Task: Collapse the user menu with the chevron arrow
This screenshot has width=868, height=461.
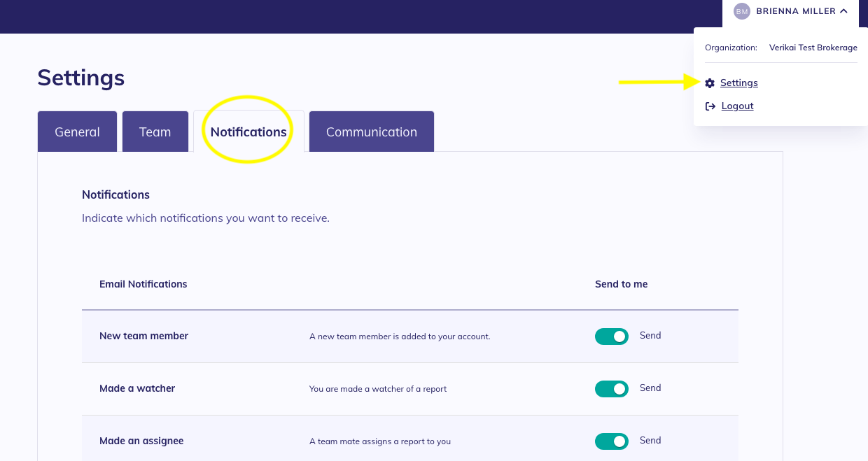Action: pyautogui.click(x=843, y=11)
